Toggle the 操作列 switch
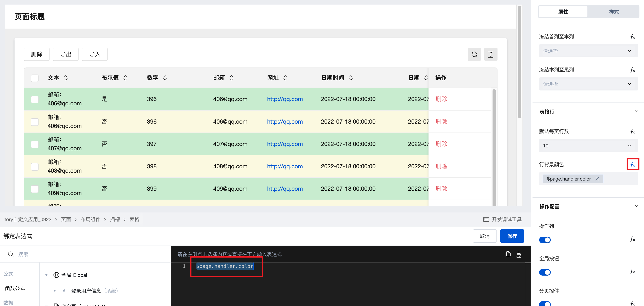 tap(545, 240)
